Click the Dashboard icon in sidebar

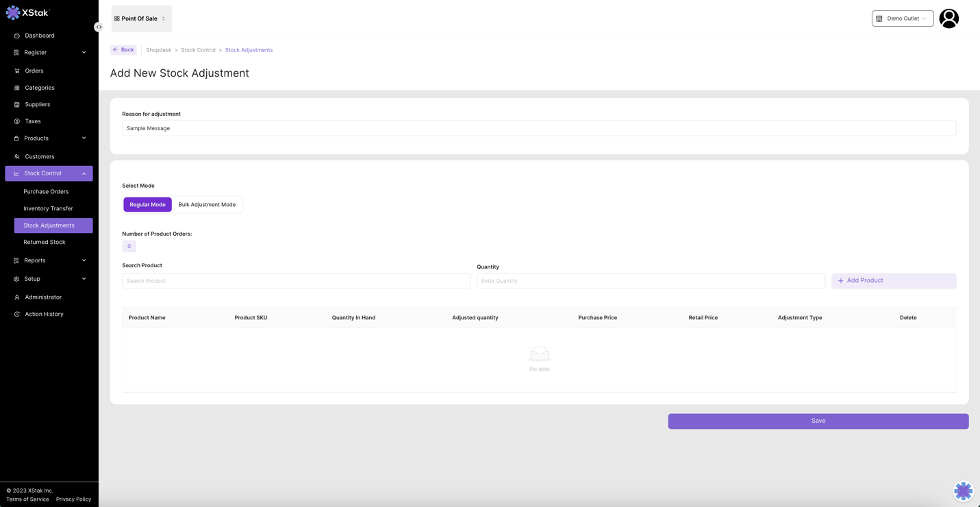click(x=17, y=36)
